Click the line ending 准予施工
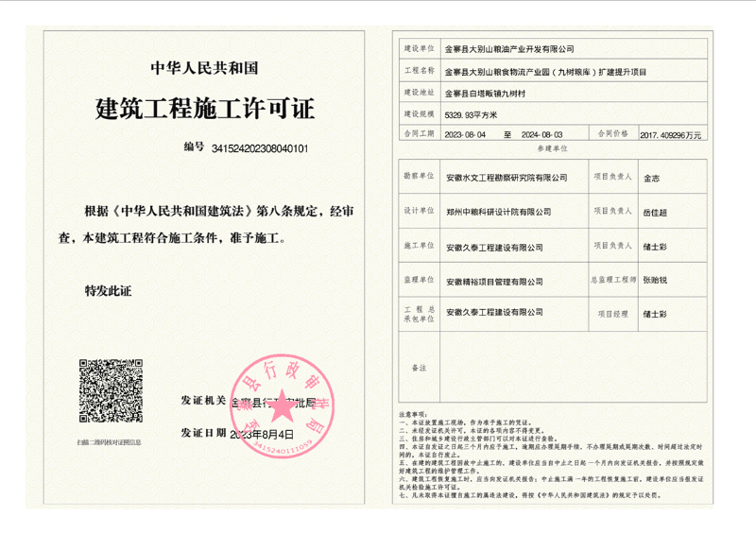The height and width of the screenshot is (534, 756). [x=172, y=238]
